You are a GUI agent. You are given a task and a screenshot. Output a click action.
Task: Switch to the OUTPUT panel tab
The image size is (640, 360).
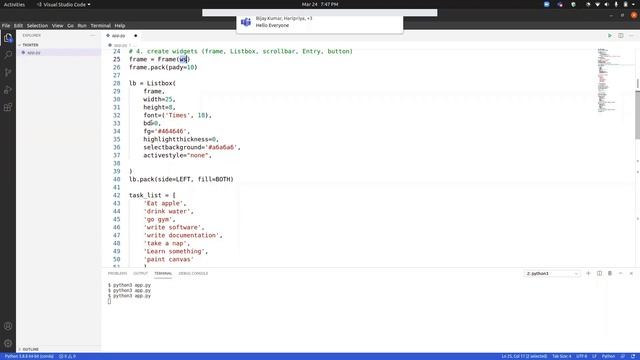(140, 273)
